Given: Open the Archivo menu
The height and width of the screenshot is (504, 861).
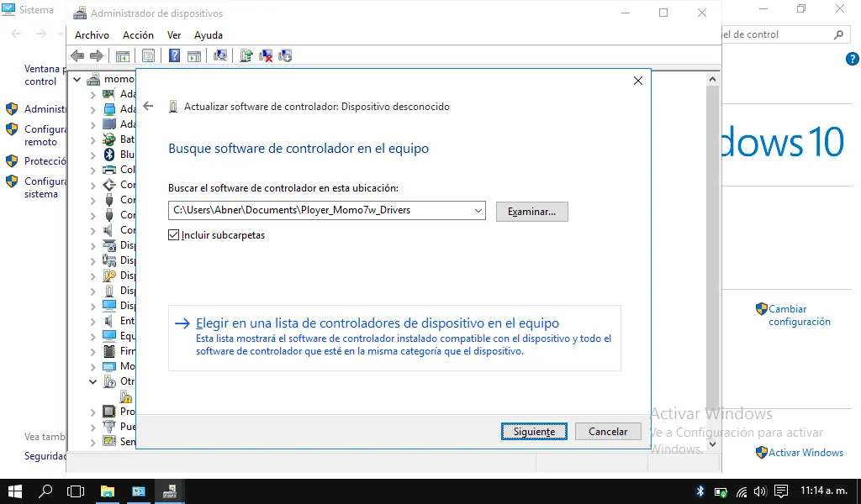Looking at the screenshot, I should point(92,35).
